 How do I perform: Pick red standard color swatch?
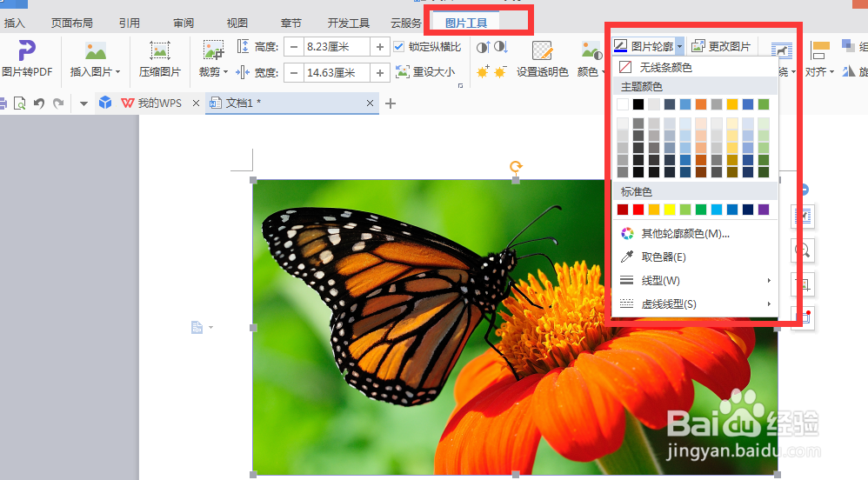[x=638, y=210]
